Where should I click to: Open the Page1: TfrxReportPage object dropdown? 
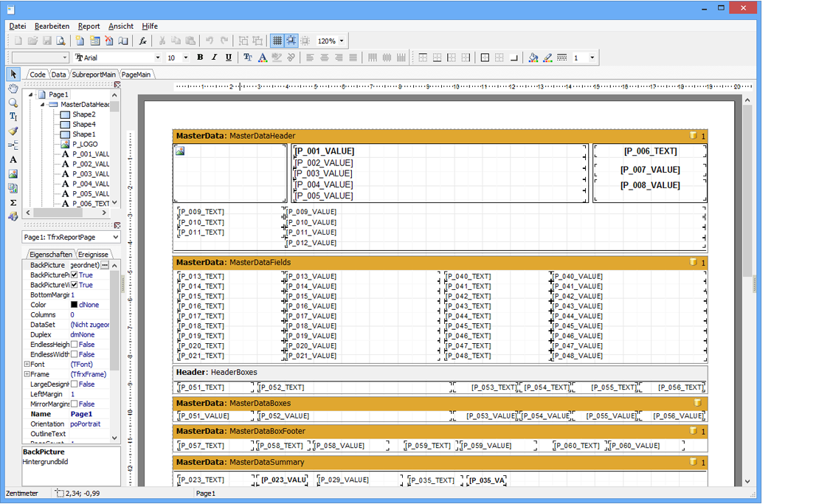click(115, 238)
